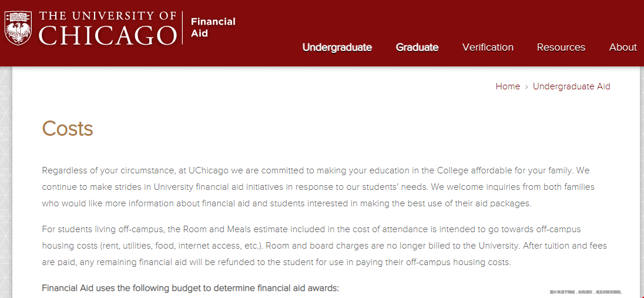Click the gray patterned left page margin

(6, 182)
